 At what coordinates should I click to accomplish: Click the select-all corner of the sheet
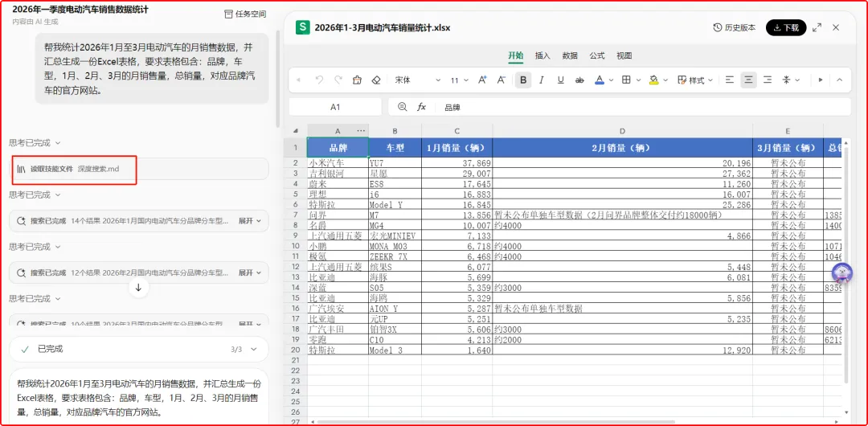(x=296, y=131)
